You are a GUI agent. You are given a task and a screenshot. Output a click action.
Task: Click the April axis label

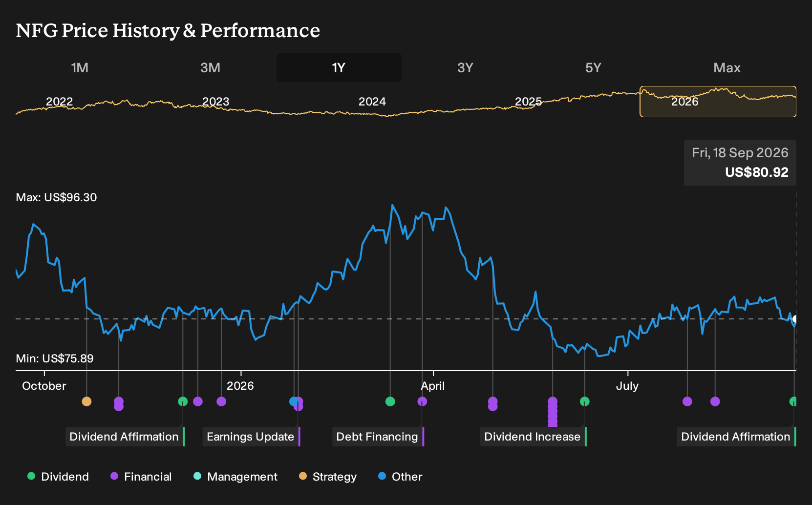(x=433, y=386)
